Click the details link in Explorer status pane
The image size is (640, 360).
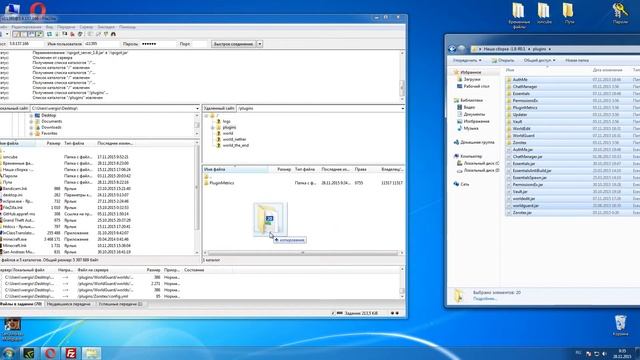coord(484,299)
